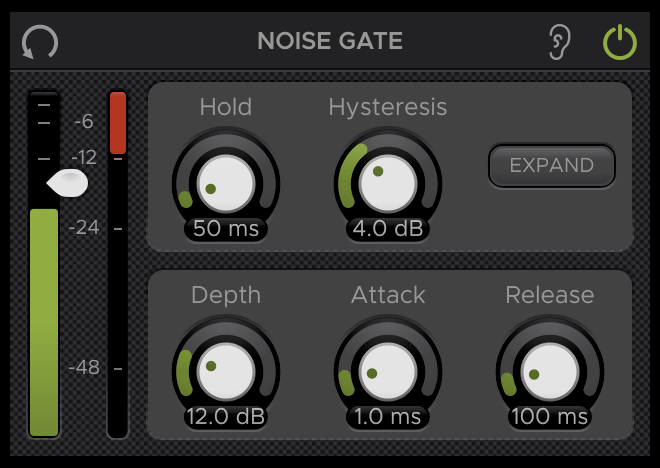Click the EXPAND button
This screenshot has width=660, height=468.
pos(551,165)
